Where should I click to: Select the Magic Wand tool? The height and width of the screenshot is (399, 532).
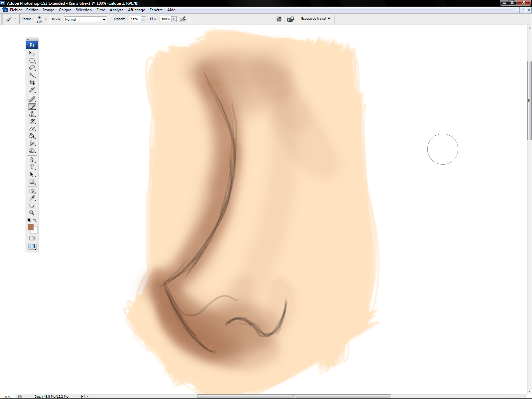click(x=32, y=75)
